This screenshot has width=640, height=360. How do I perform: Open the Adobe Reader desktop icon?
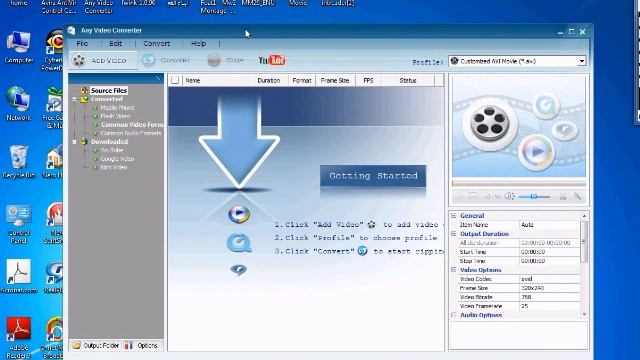coord(19,338)
